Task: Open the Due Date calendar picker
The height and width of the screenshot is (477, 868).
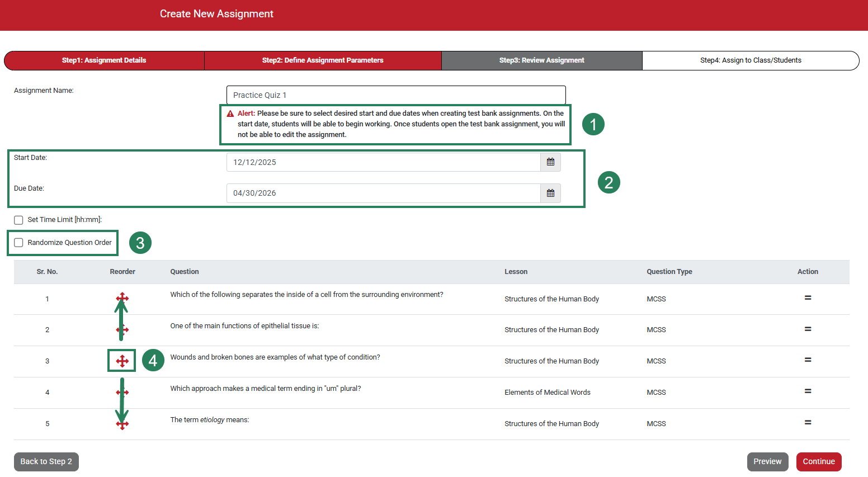Action: (550, 193)
